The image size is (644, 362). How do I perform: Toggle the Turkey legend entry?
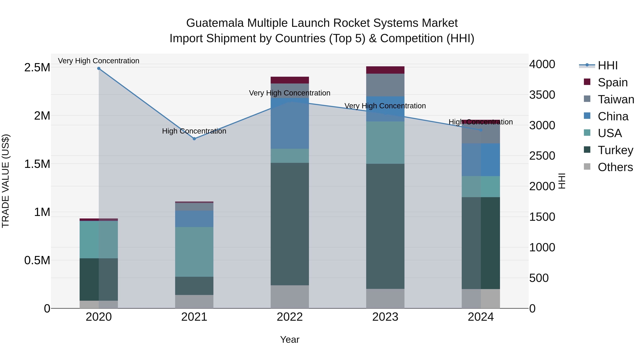point(609,150)
